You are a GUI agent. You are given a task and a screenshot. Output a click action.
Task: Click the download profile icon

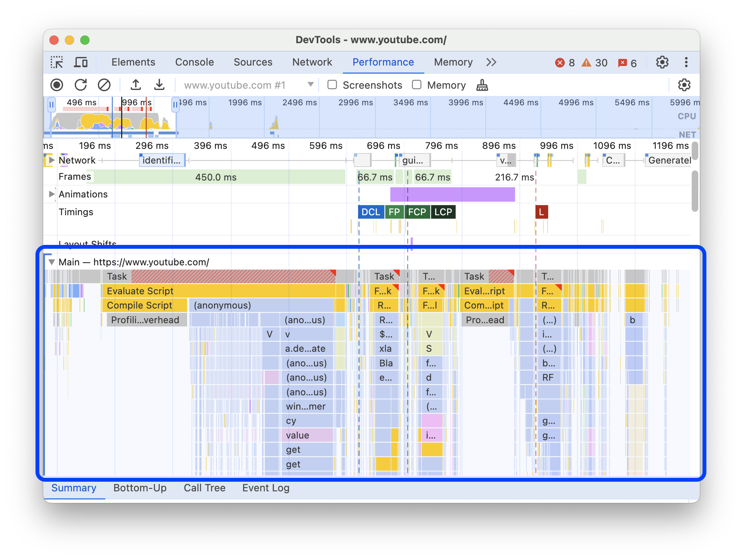(x=159, y=85)
